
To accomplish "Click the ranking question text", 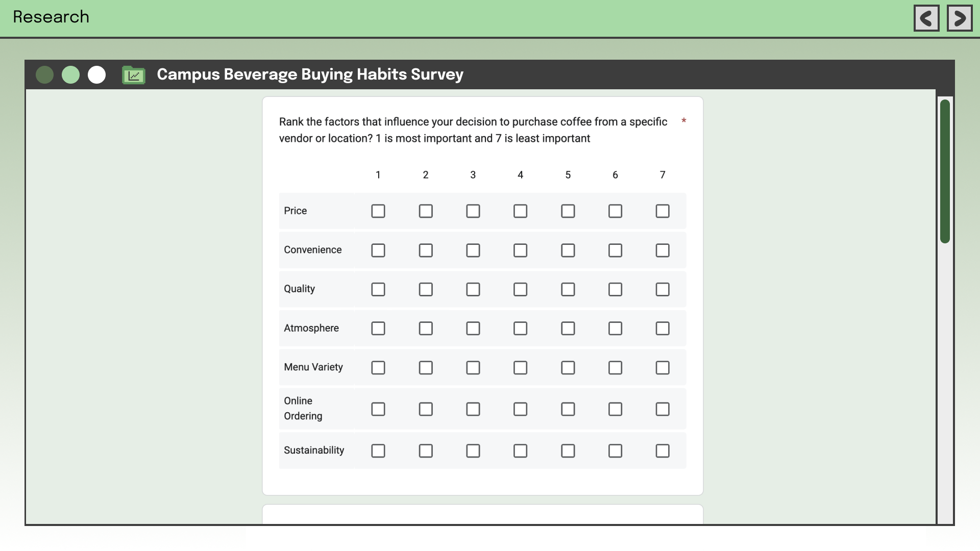I will [x=473, y=130].
